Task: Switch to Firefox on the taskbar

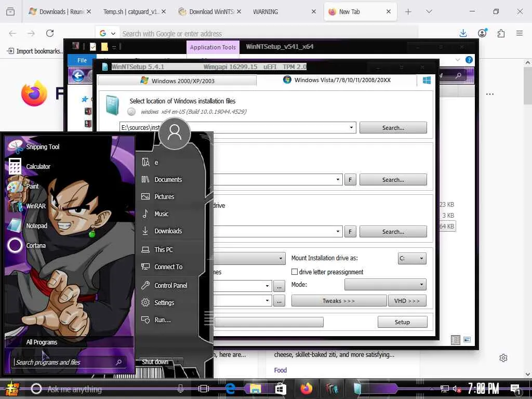Action: (x=306, y=389)
